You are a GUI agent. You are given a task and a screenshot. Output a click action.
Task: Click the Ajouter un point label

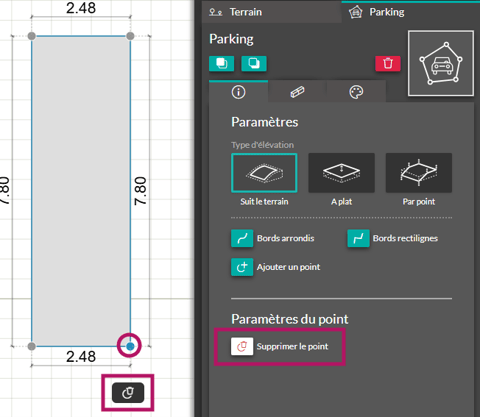(x=288, y=267)
